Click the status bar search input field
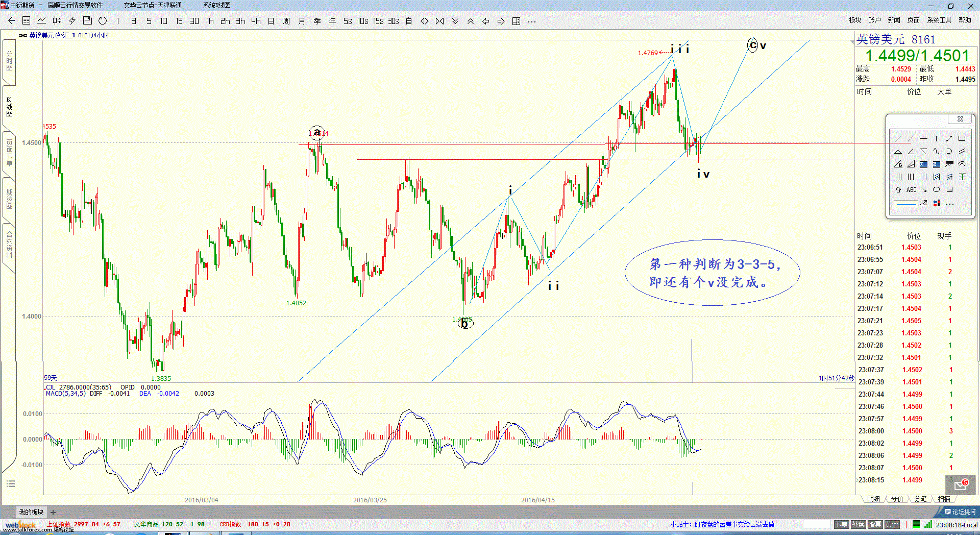The image size is (980, 535). tap(817, 524)
